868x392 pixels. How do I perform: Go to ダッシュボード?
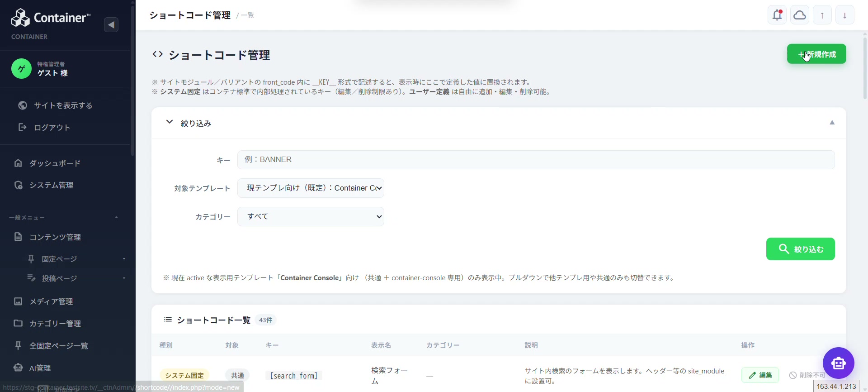(55, 163)
